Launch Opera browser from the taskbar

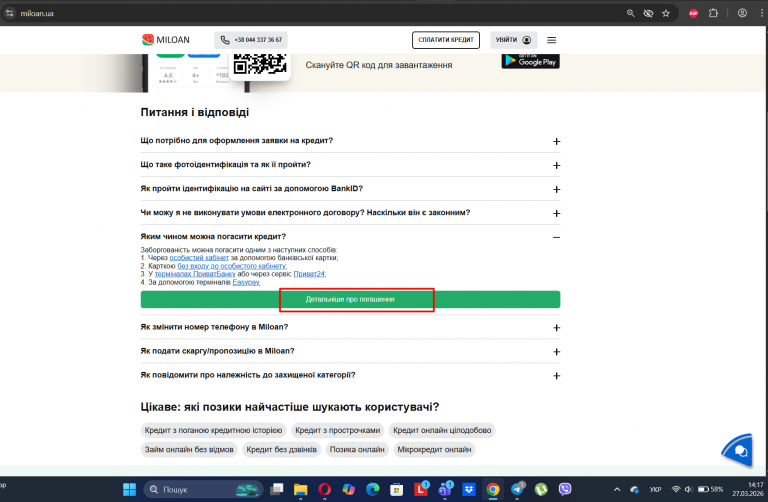(x=324, y=489)
